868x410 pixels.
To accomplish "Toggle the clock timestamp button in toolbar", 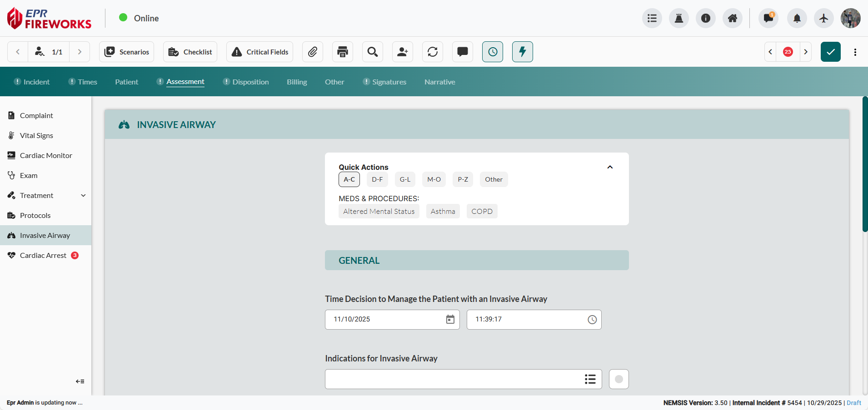I will [x=493, y=52].
